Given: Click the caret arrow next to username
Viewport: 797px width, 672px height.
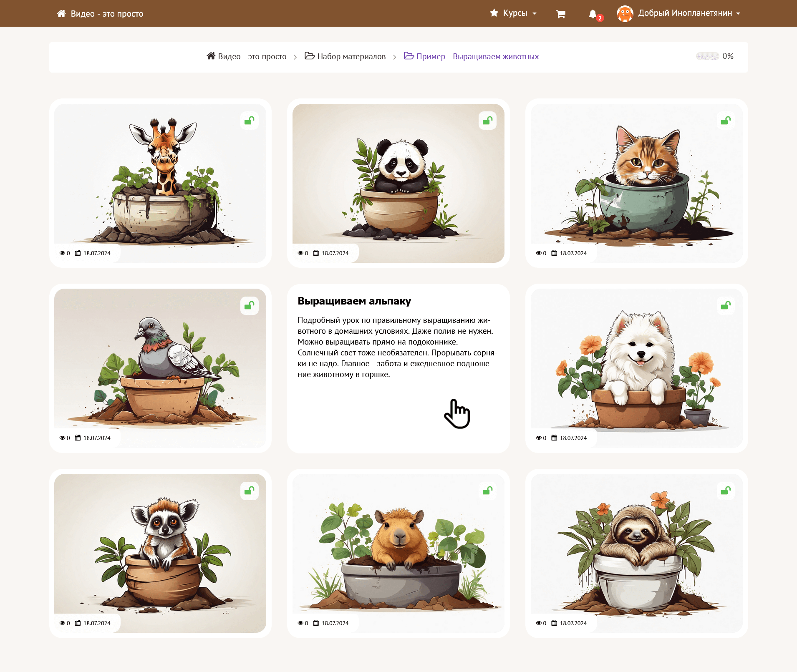Looking at the screenshot, I should 738,14.
